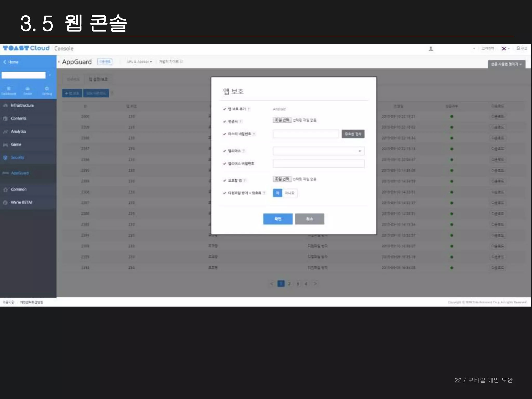Click the gray 취소 cancel button

309,219
